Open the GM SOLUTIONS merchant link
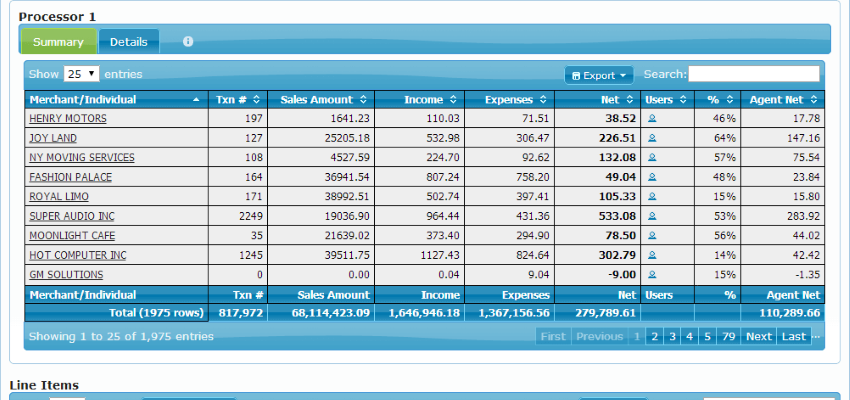Screen dimensions: 850x400 click(x=66, y=275)
